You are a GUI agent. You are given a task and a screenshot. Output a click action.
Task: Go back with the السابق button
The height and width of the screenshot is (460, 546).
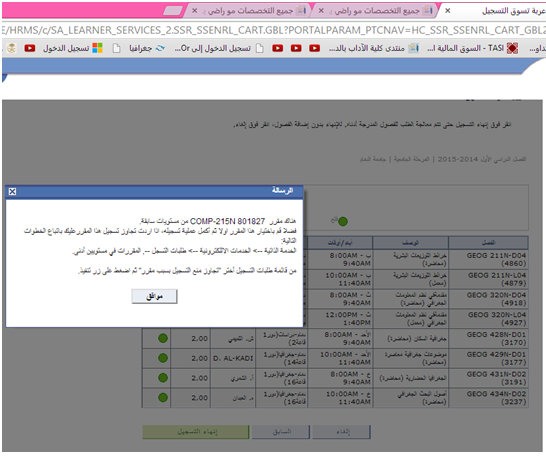[281, 432]
